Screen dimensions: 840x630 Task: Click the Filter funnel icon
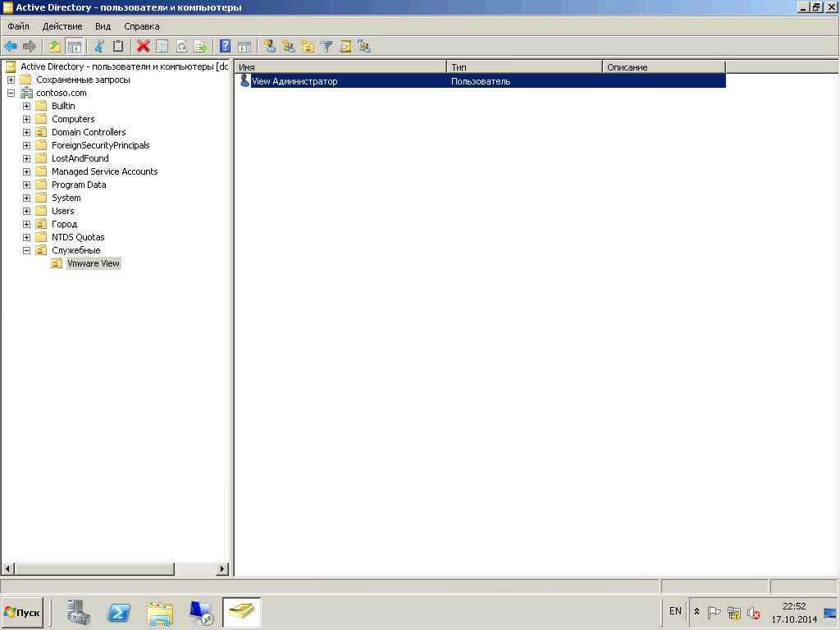click(x=326, y=47)
